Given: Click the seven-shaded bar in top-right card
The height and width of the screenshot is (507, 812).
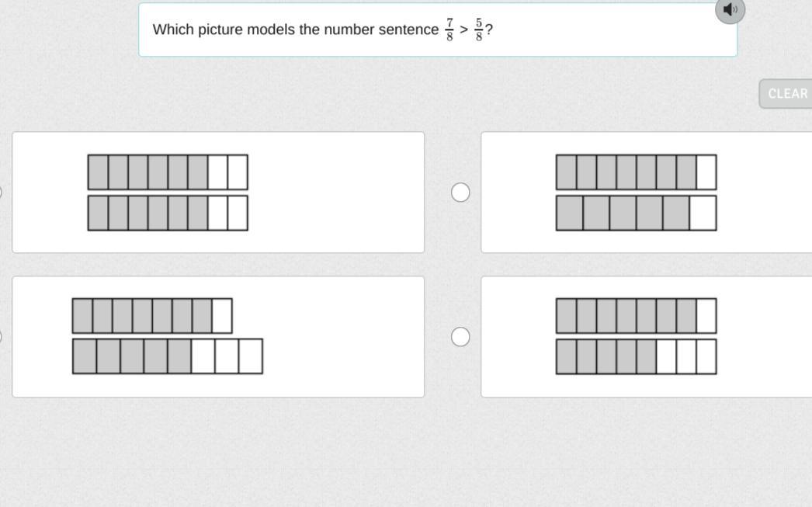Looking at the screenshot, I should click(636, 172).
